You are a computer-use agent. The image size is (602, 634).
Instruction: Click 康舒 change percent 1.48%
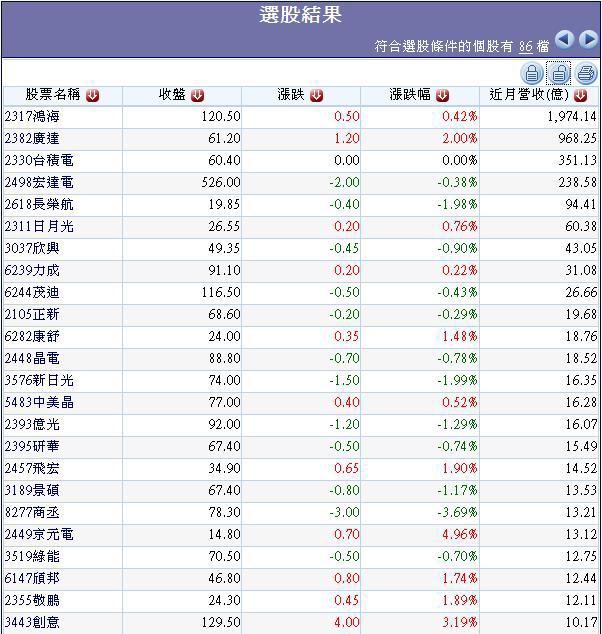coord(460,336)
